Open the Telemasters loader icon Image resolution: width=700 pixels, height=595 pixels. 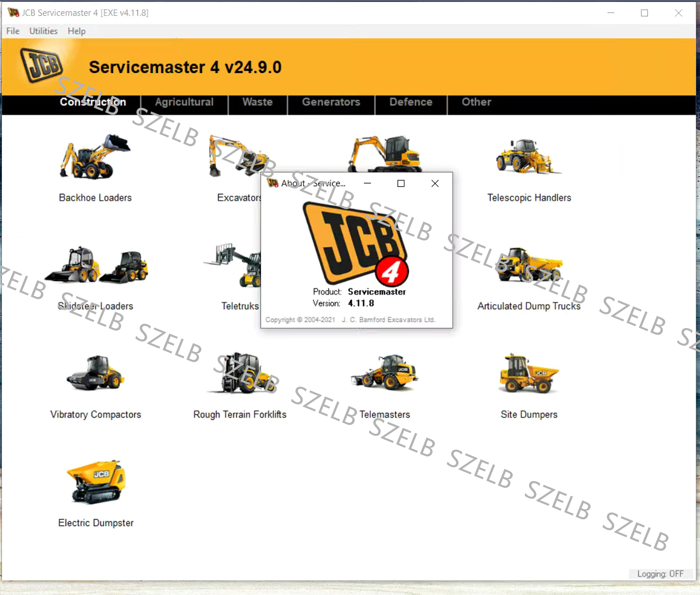point(384,373)
